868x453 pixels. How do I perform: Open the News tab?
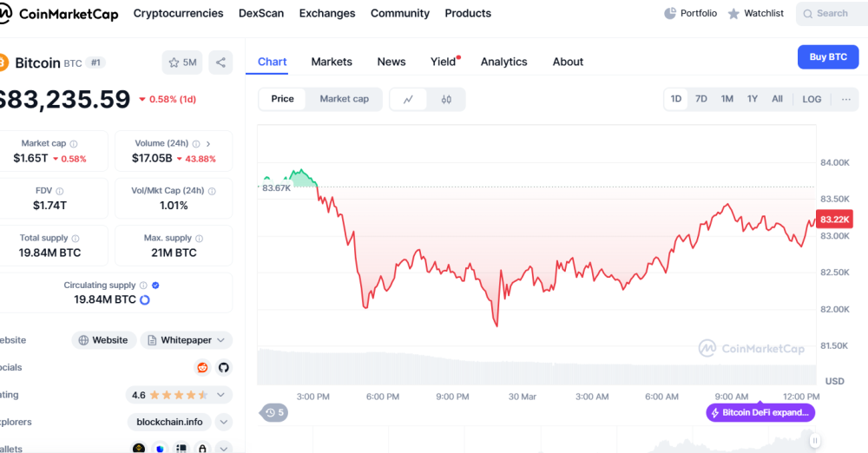(x=391, y=62)
